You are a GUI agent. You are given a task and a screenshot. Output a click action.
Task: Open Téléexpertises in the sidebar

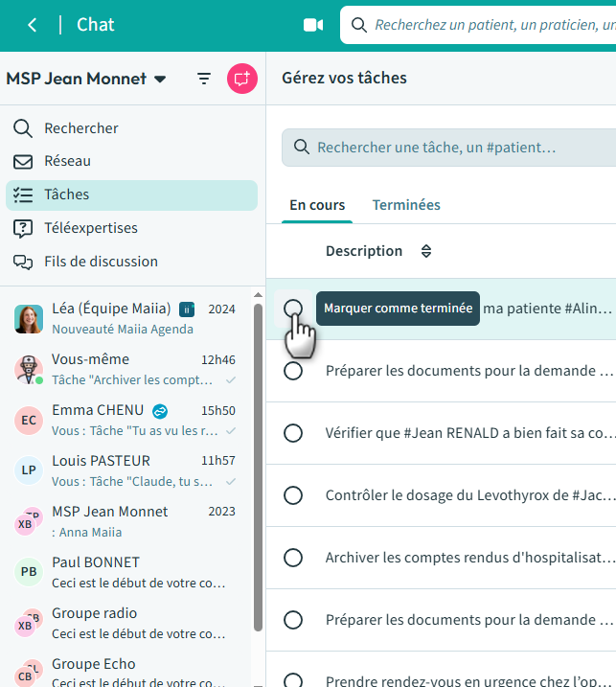(90, 228)
